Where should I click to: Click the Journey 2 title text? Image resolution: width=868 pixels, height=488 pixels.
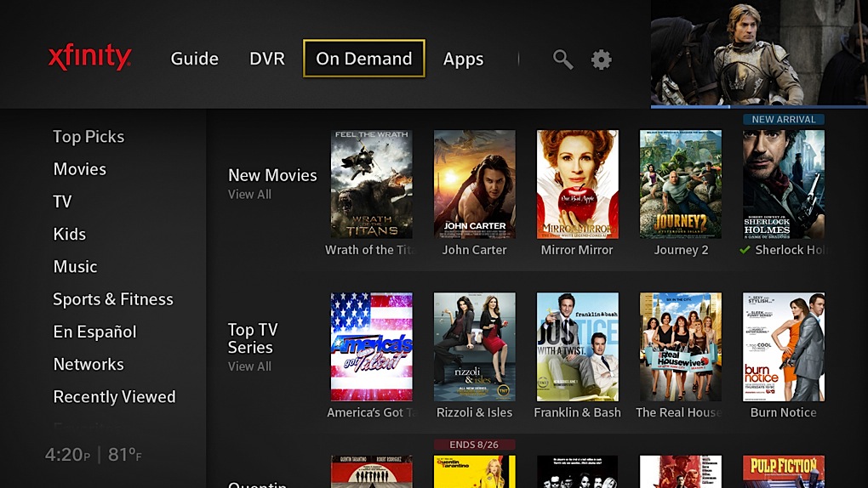[x=681, y=250]
